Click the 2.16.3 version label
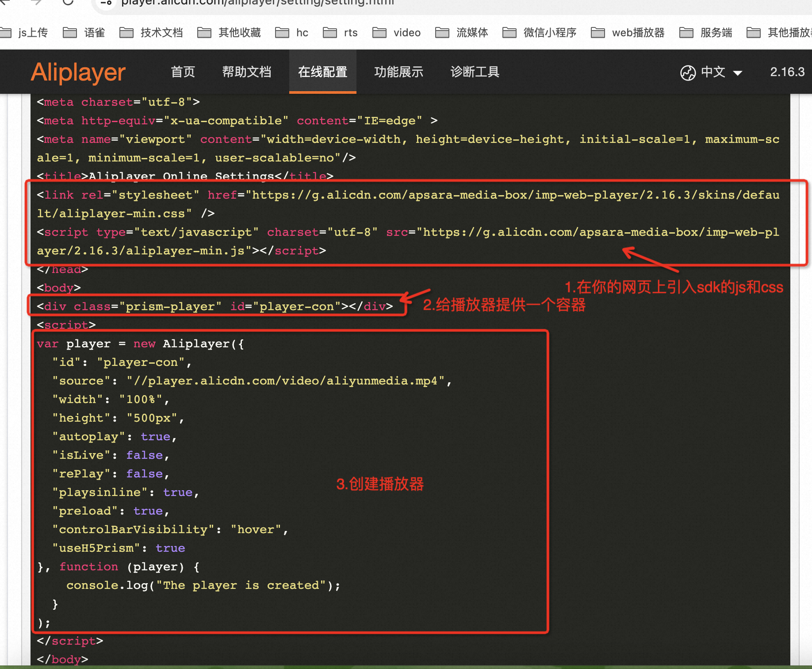812x669 pixels. coord(787,72)
